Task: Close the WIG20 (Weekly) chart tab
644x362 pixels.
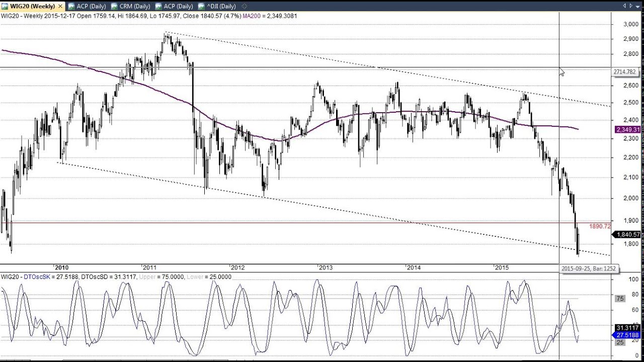Action: (x=60, y=6)
